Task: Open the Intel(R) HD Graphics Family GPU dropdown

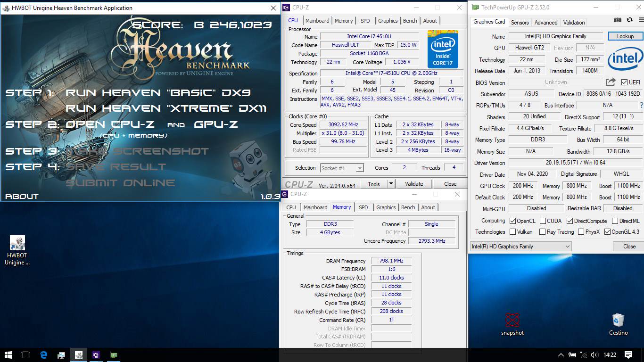Action: coord(520,246)
